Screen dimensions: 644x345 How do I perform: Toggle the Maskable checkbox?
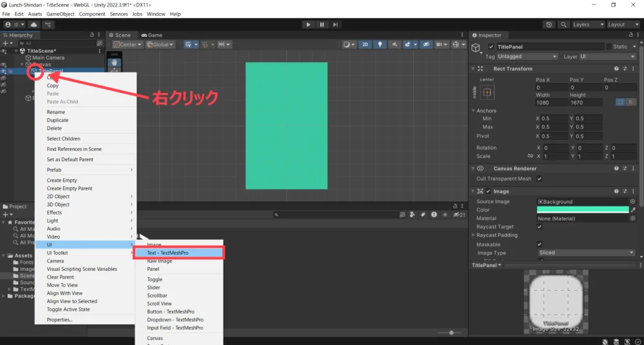(x=540, y=244)
